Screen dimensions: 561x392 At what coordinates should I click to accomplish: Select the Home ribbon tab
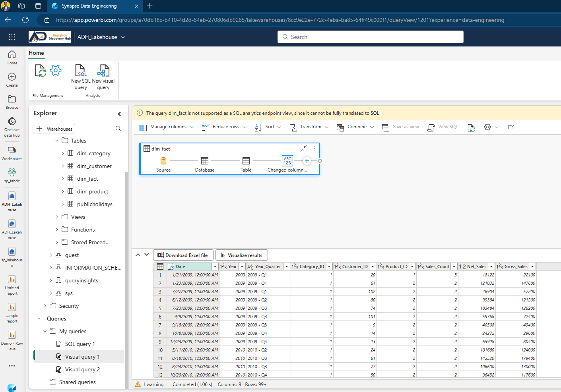pos(36,53)
